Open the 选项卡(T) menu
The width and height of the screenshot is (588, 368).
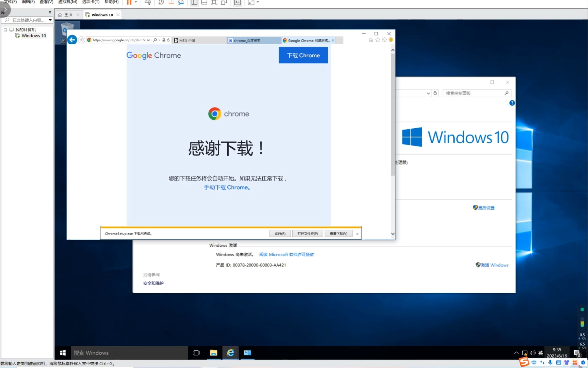[91, 2]
